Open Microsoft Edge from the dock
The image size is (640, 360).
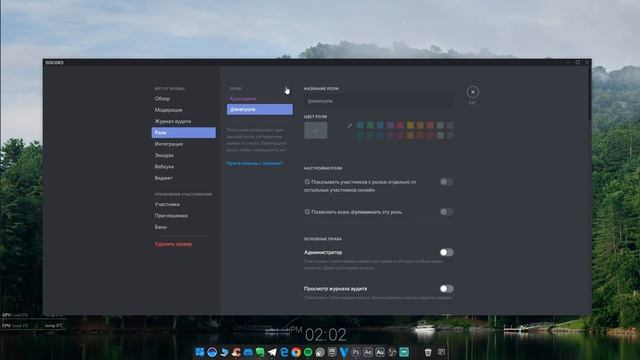coord(284,352)
